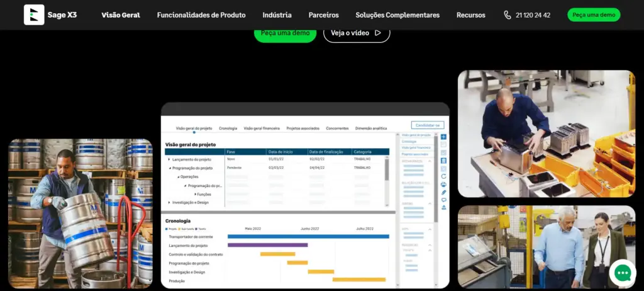This screenshot has height=291, width=644.
Task: Click the blue Transportador de corrente bar
Action: pyautogui.click(x=308, y=236)
